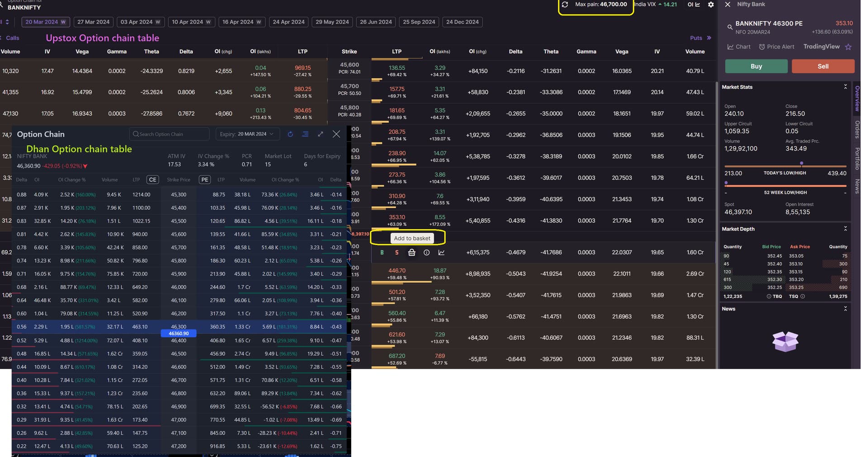The width and height of the screenshot is (868, 457).
Task: Click the red Sell button
Action: point(823,66)
